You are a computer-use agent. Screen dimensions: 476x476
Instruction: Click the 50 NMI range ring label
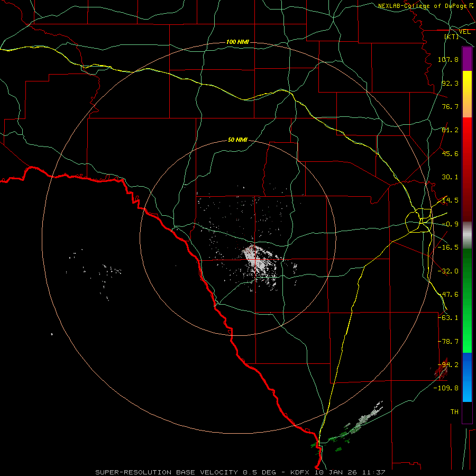(237, 140)
